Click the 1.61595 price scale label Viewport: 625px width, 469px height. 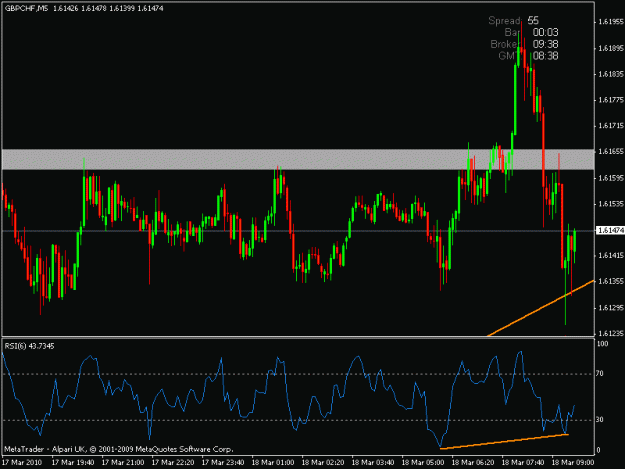[x=610, y=178]
